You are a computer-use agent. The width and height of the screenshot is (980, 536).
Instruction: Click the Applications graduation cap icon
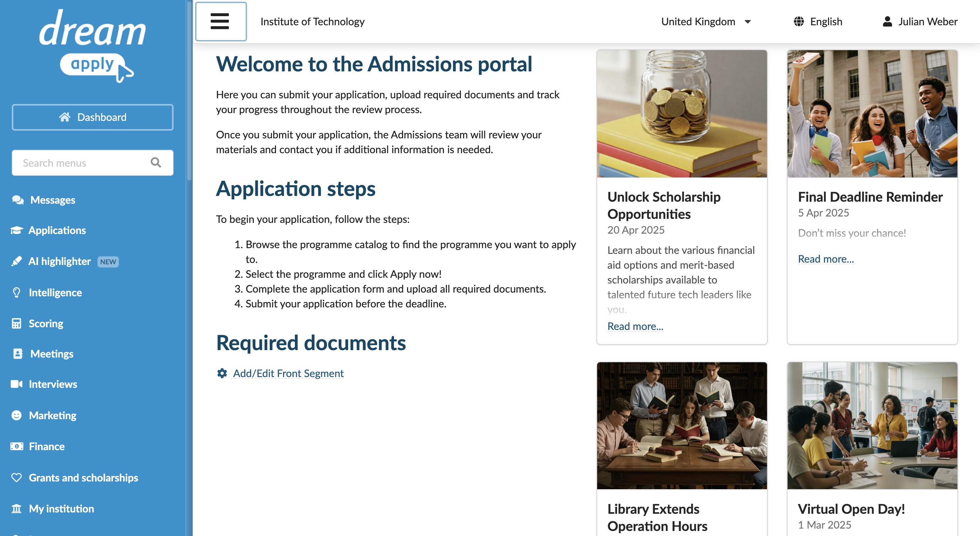pyautogui.click(x=17, y=230)
